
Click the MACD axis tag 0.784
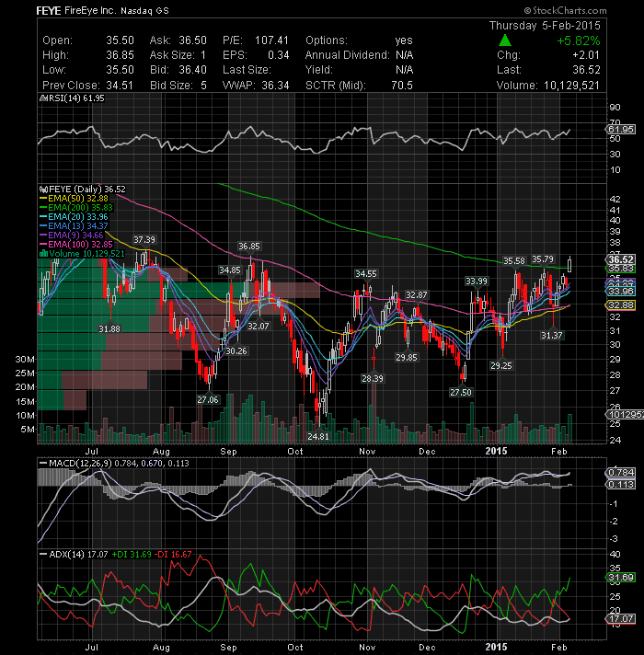point(621,473)
